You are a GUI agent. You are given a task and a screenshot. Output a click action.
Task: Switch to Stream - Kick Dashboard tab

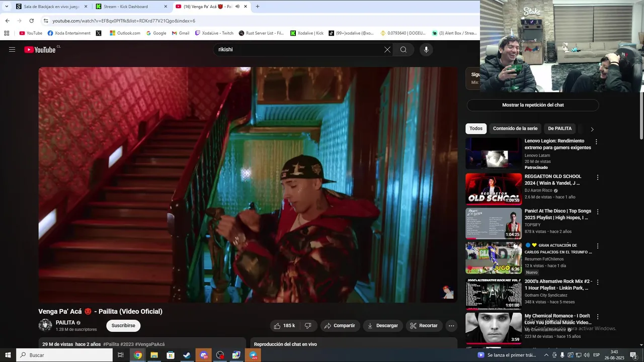(x=132, y=7)
